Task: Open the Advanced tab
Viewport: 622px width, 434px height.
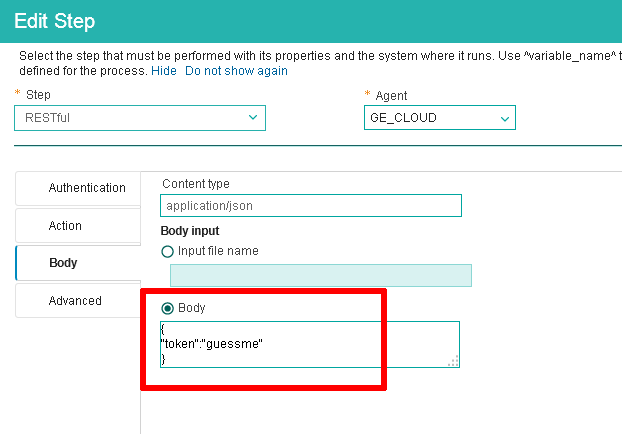Action: coord(75,301)
